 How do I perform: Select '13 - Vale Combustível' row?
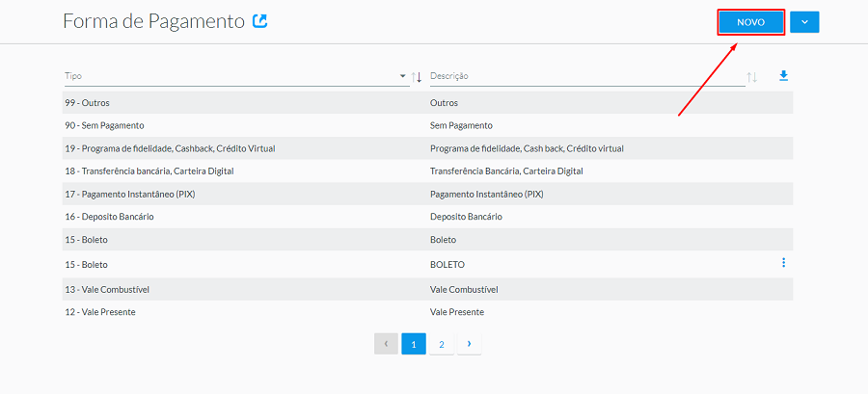pos(427,289)
